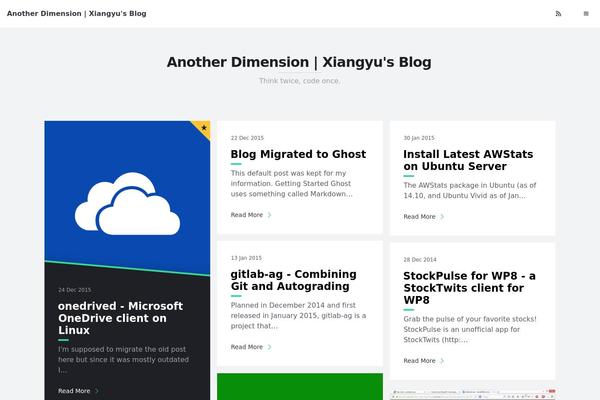This screenshot has height=400, width=600.
Task: Open the hamburger menu icon
Action: (x=586, y=14)
